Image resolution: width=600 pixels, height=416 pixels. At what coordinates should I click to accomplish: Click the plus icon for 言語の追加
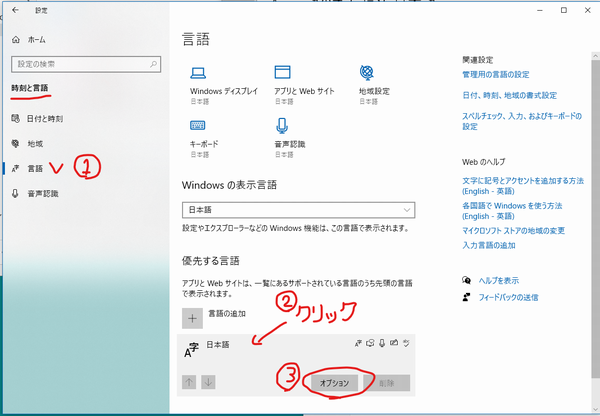click(192, 318)
